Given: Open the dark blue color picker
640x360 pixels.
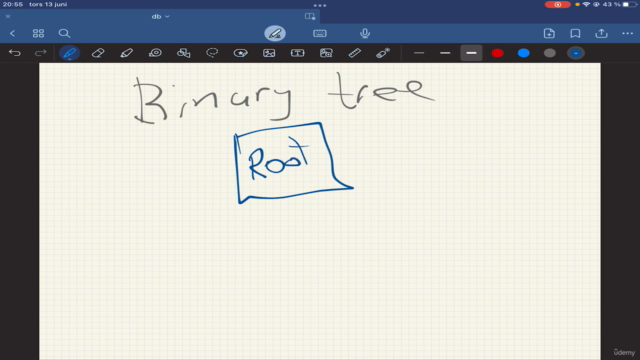Looking at the screenshot, I should (x=576, y=53).
